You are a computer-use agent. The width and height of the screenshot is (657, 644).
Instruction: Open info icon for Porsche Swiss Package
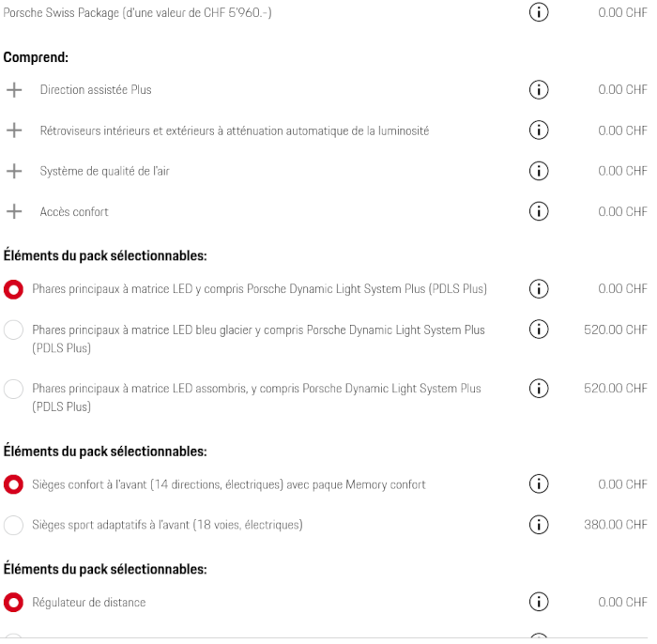539,12
